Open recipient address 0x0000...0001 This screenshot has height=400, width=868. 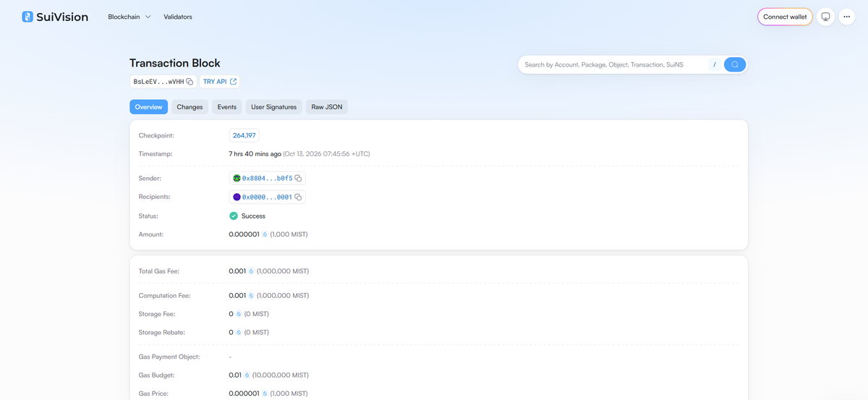(267, 197)
